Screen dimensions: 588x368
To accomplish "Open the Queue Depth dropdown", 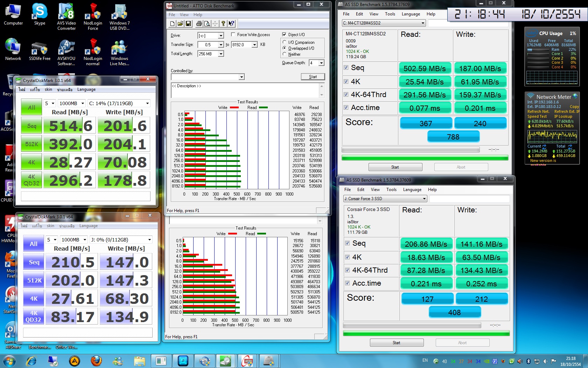I will click(321, 63).
